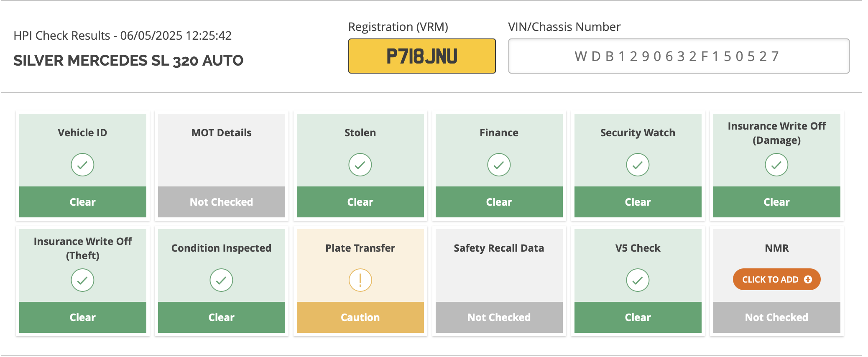Image resolution: width=868 pixels, height=357 pixels.
Task: Open MOT Details Not Checked status bar
Action: click(222, 202)
